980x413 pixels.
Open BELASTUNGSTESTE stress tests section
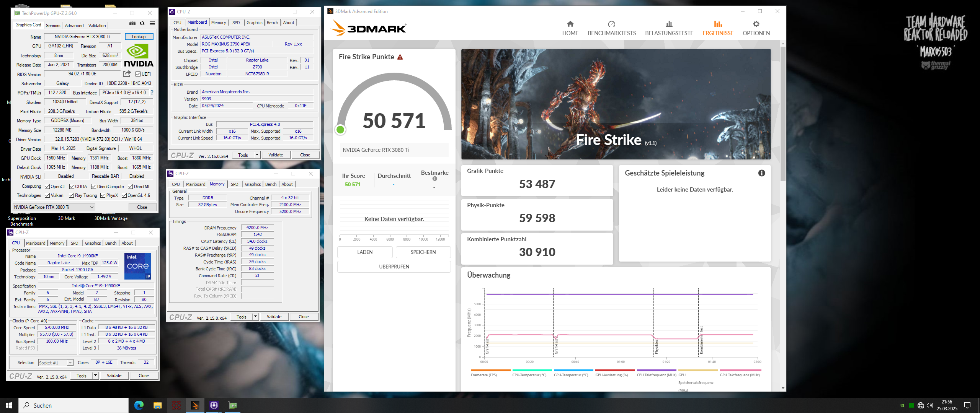tap(669, 29)
